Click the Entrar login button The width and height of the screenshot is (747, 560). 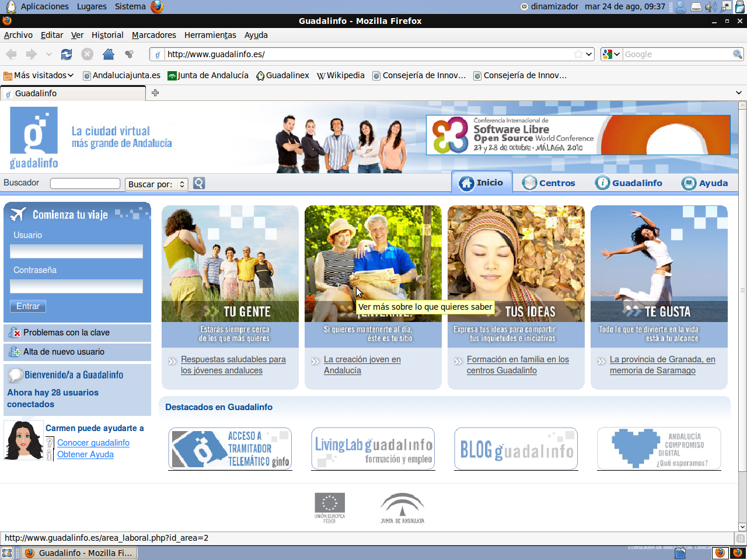[x=28, y=306]
